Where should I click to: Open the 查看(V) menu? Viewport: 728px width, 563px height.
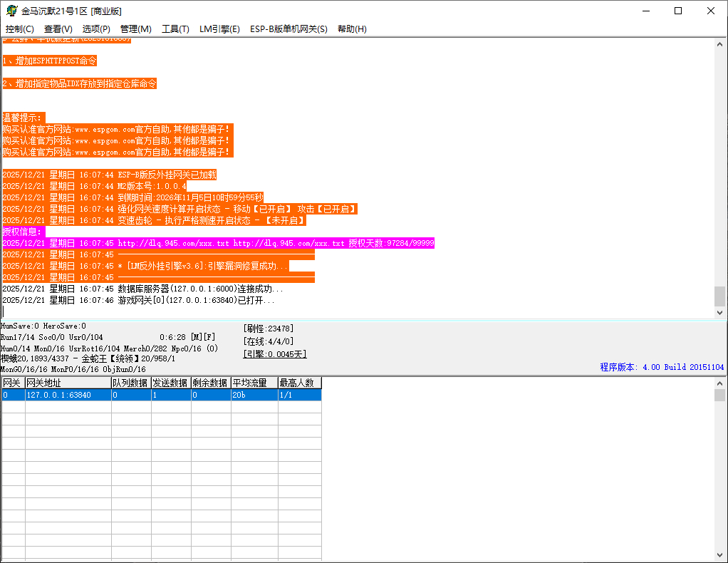tap(58, 29)
